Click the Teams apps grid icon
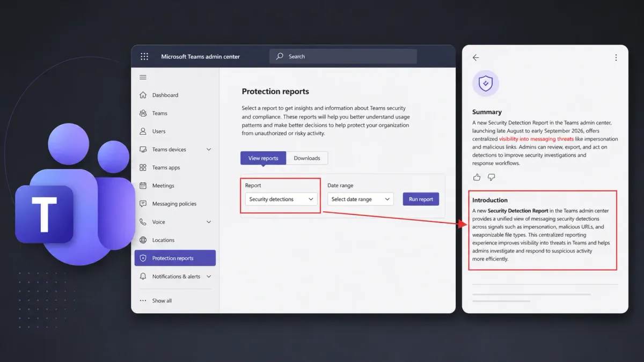The height and width of the screenshot is (362, 644). tap(143, 167)
